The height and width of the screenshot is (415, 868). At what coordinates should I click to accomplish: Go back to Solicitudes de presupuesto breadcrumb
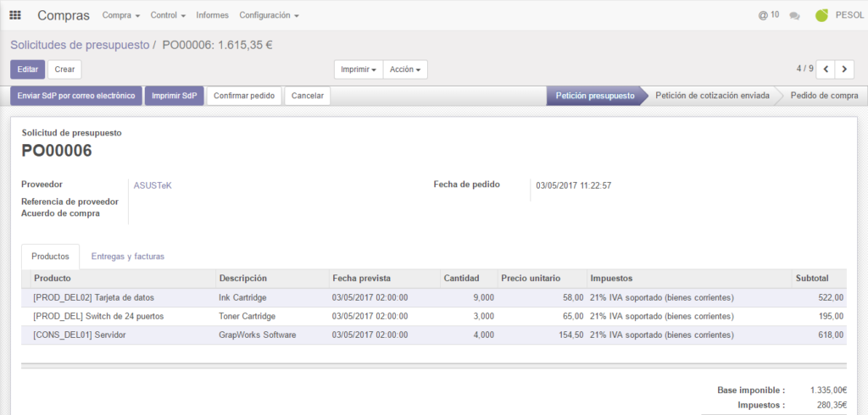point(80,46)
